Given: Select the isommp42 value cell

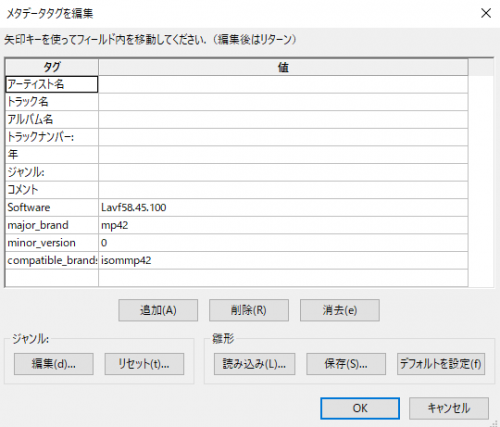Looking at the screenshot, I should (283, 260).
